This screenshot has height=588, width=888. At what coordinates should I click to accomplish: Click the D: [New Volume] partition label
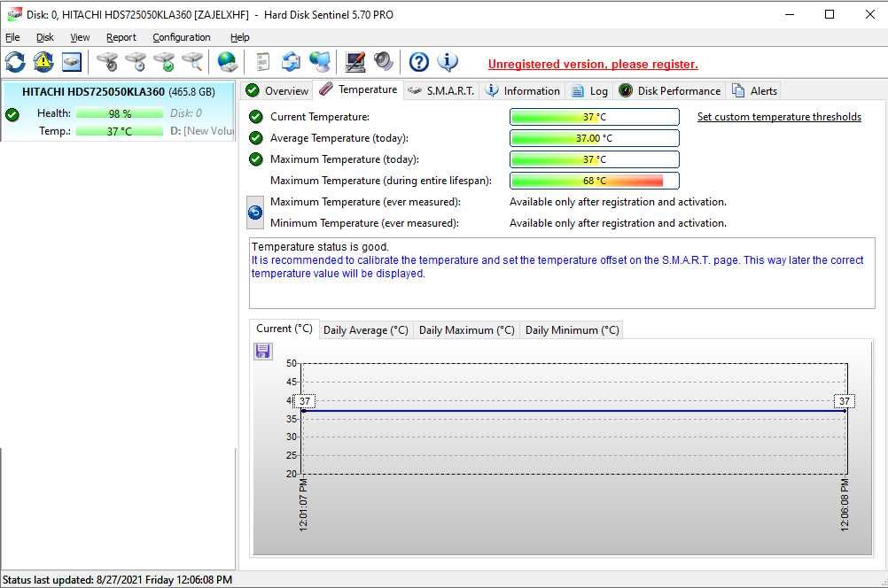pyautogui.click(x=201, y=131)
